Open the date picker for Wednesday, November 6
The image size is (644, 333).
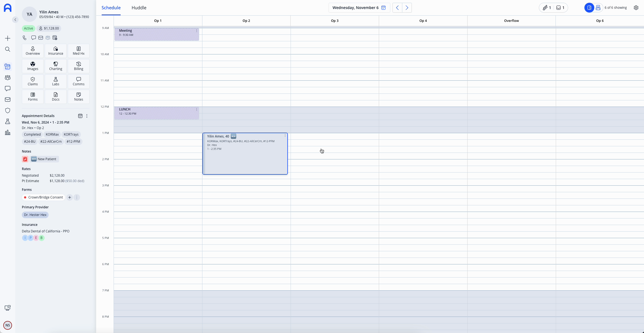(359, 8)
